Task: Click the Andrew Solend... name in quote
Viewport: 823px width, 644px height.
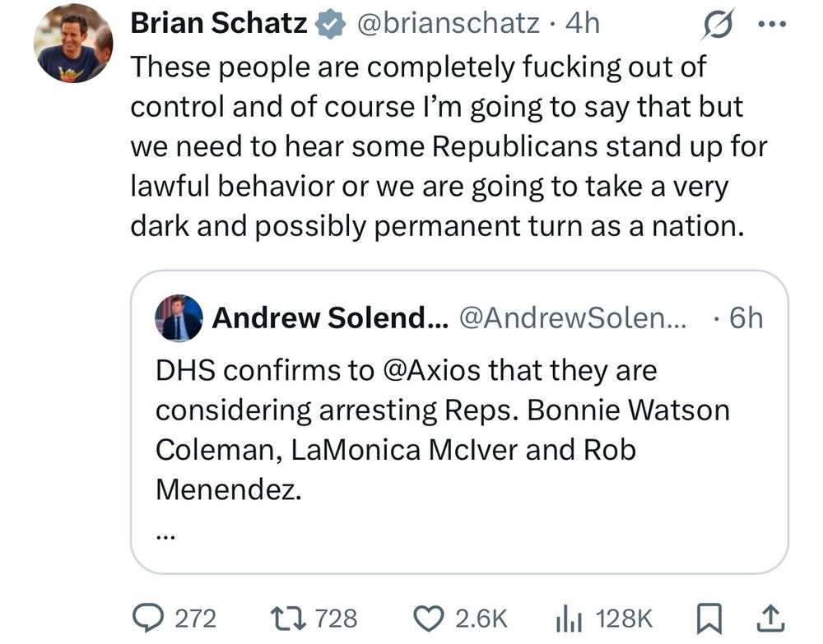Action: 330,317
